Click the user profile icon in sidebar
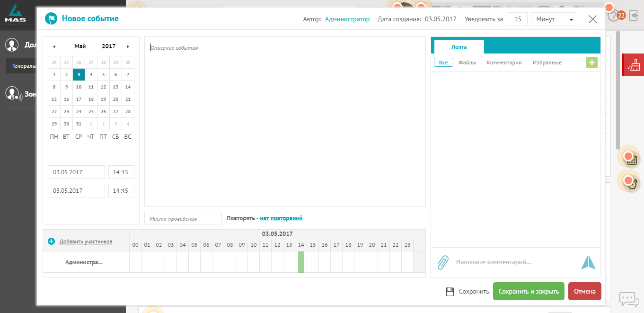This screenshot has height=313, width=644. pos(12,45)
